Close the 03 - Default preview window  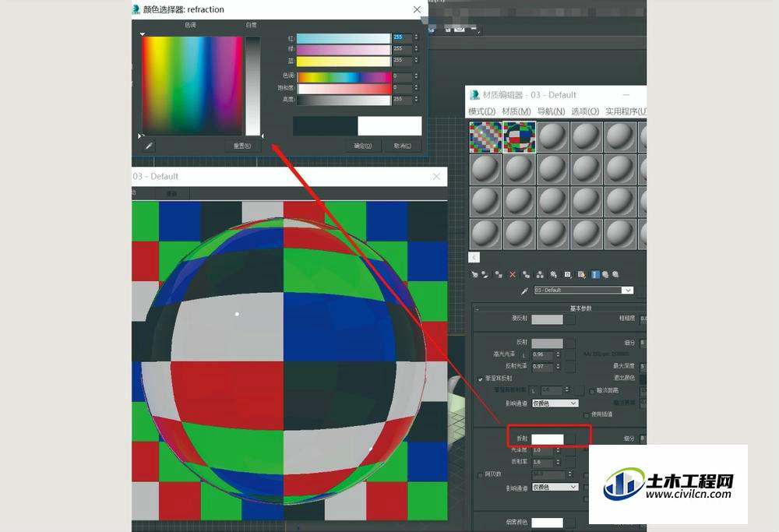pyautogui.click(x=436, y=176)
